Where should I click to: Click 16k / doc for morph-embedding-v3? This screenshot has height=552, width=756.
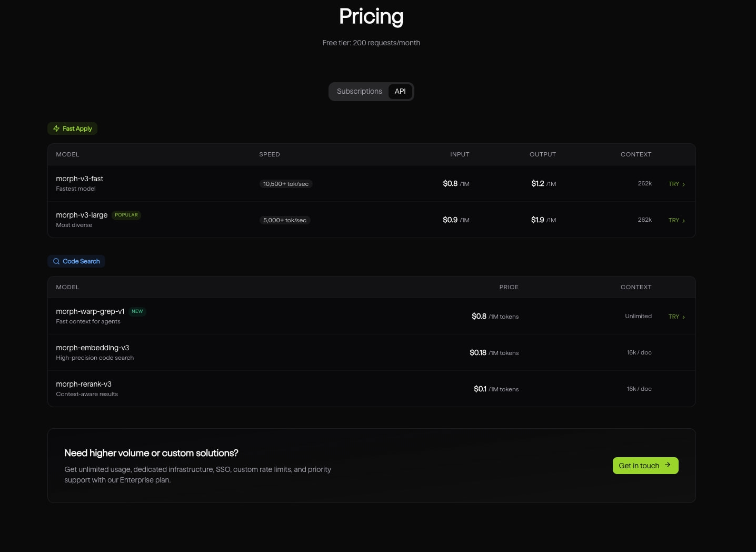pos(639,352)
